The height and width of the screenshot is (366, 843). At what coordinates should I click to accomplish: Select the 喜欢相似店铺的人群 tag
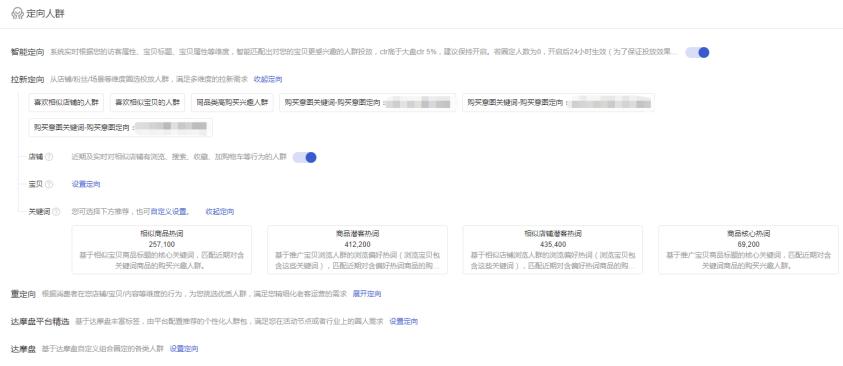pyautogui.click(x=66, y=102)
